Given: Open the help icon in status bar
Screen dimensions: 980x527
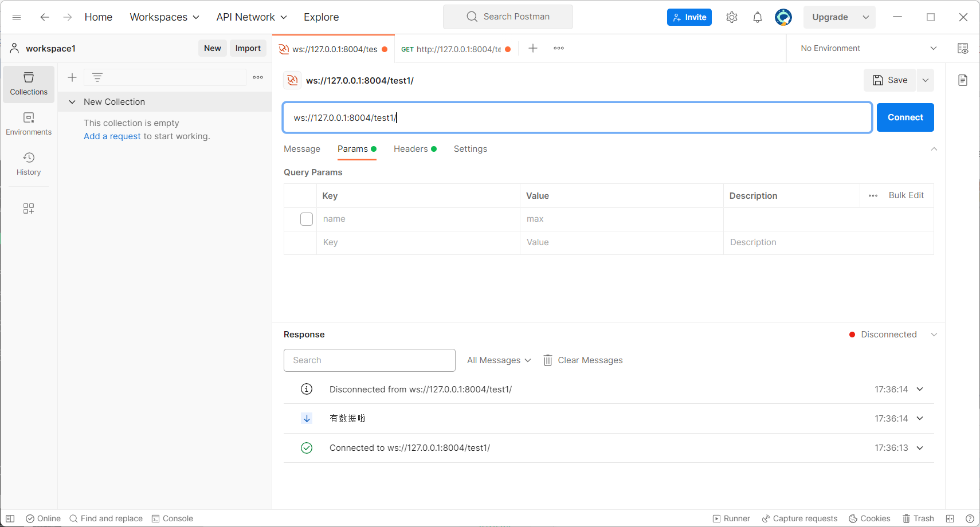Looking at the screenshot, I should pyautogui.click(x=970, y=518).
